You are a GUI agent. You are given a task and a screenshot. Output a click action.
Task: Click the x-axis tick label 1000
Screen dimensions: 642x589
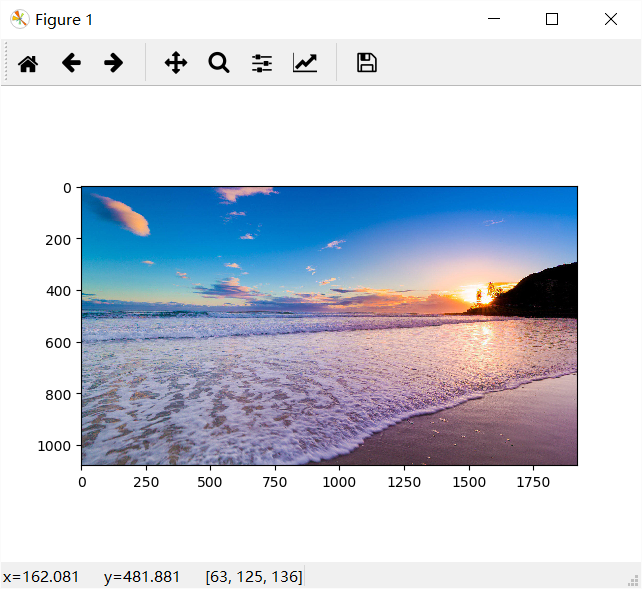click(339, 482)
